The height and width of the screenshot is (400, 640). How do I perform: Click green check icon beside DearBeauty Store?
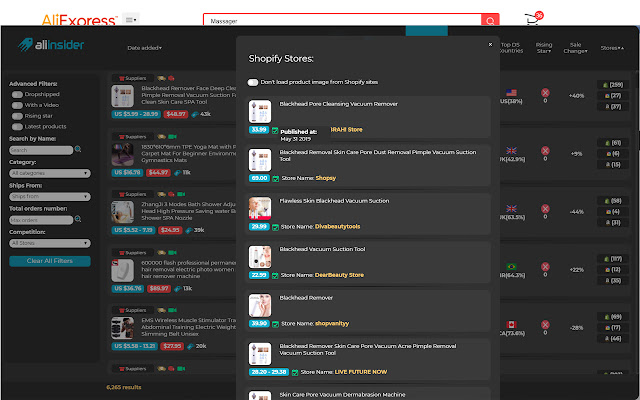coord(276,276)
